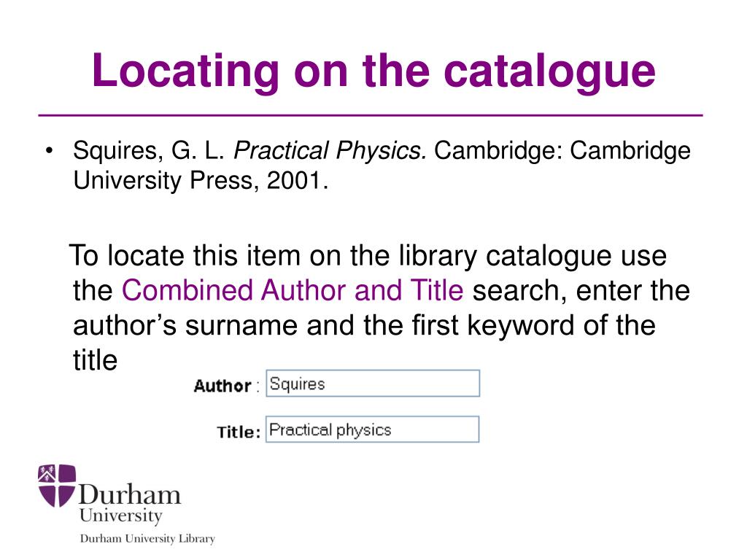The image size is (747, 560).
Task: Click the Locating on the catalogue heading
Action: [374, 71]
